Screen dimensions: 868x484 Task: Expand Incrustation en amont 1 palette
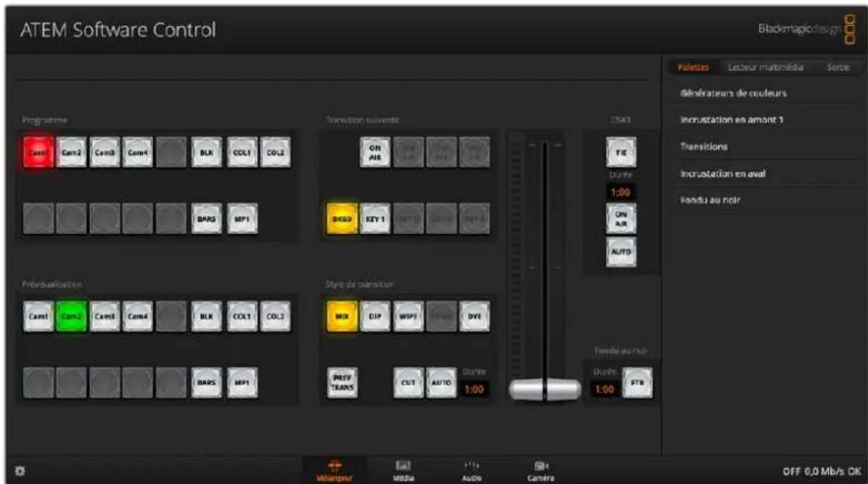coord(765,120)
